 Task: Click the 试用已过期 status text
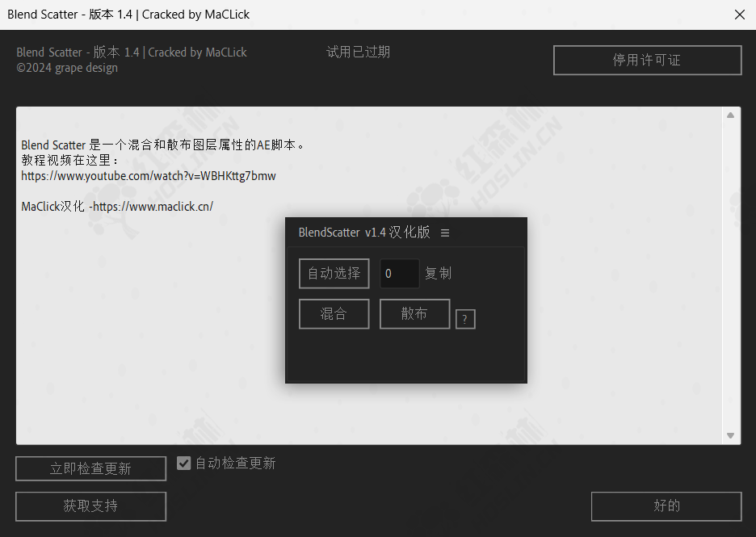point(359,52)
